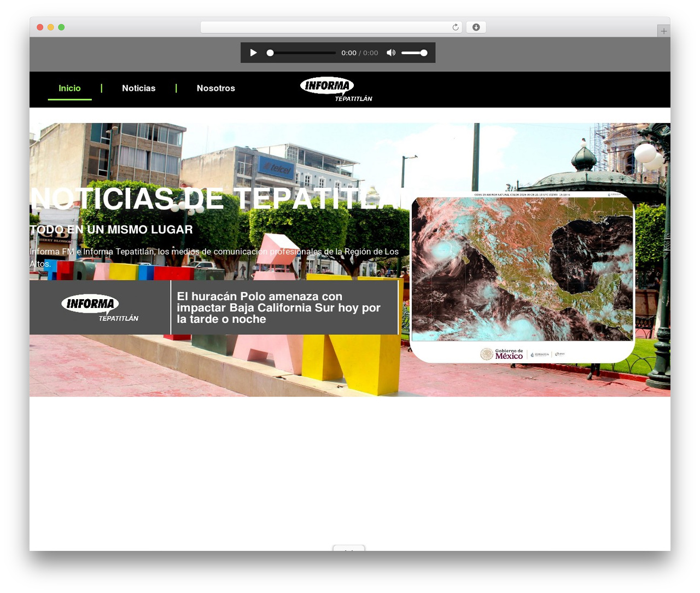
Task: Mute the audio player speaker icon
Action: (x=391, y=53)
